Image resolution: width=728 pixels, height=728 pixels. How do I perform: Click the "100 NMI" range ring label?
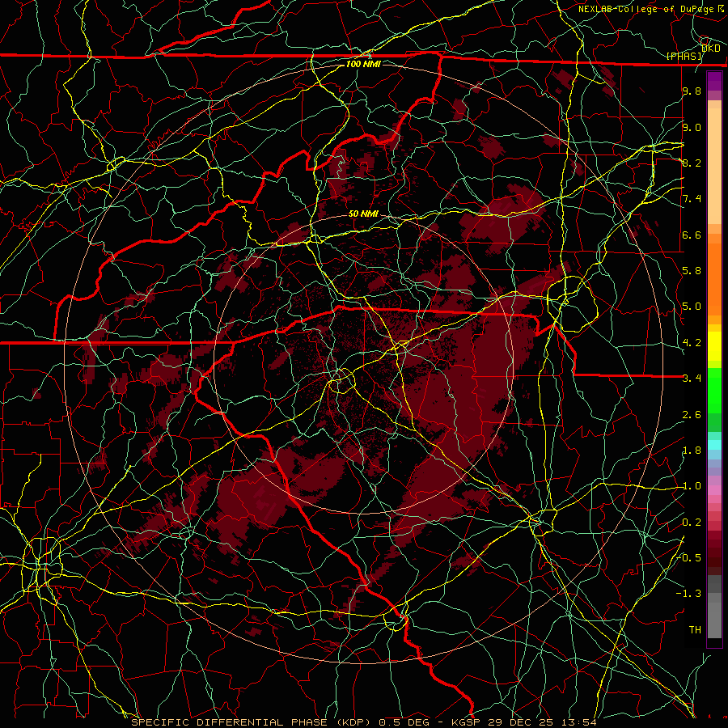pyautogui.click(x=363, y=64)
